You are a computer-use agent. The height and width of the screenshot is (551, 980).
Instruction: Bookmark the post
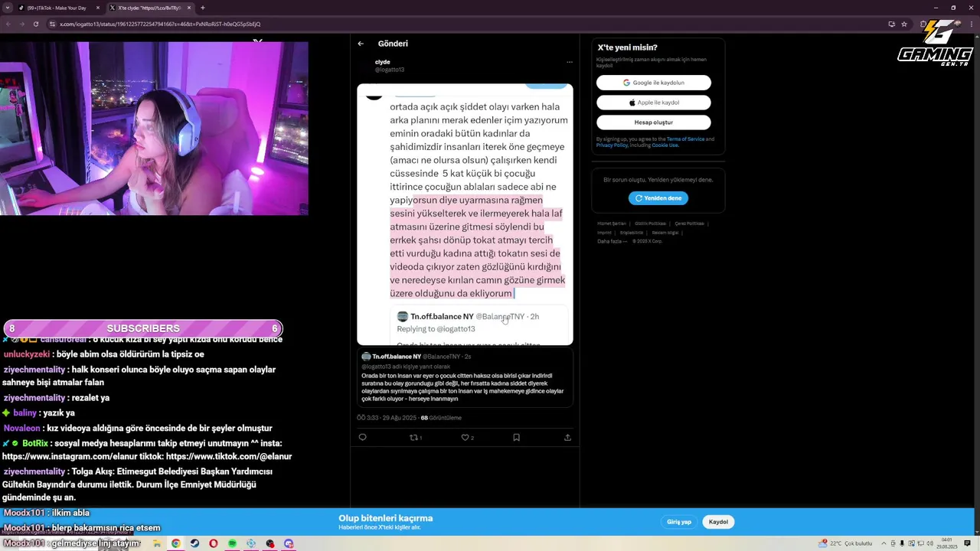(516, 438)
